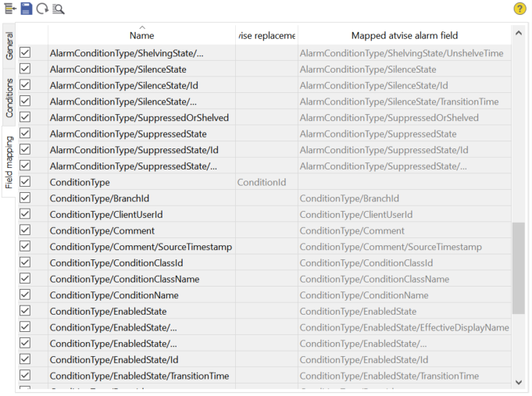Toggle checkbox for ConditionType/EnabledState/Id

click(x=25, y=359)
